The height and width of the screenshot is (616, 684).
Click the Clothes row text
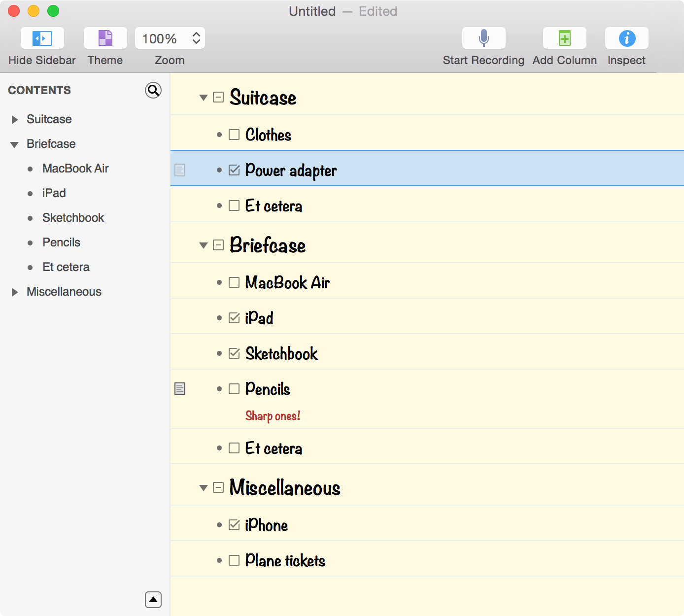pos(269,135)
